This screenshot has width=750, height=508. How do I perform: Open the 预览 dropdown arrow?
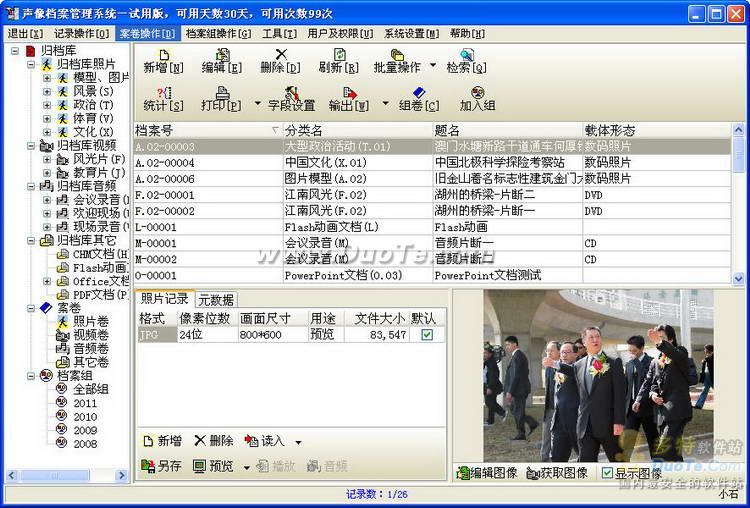coord(247,467)
